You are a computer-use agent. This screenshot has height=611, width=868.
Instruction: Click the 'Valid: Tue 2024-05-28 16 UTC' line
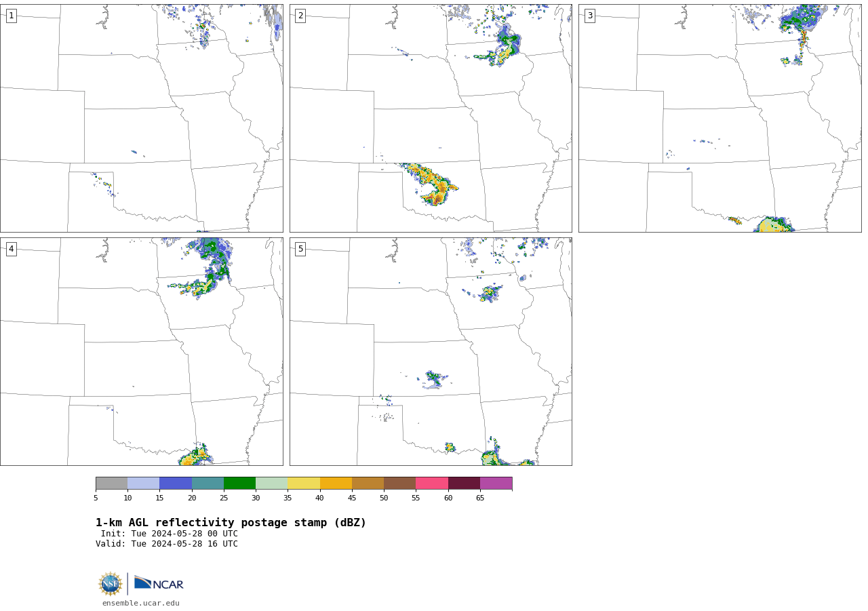(167, 544)
